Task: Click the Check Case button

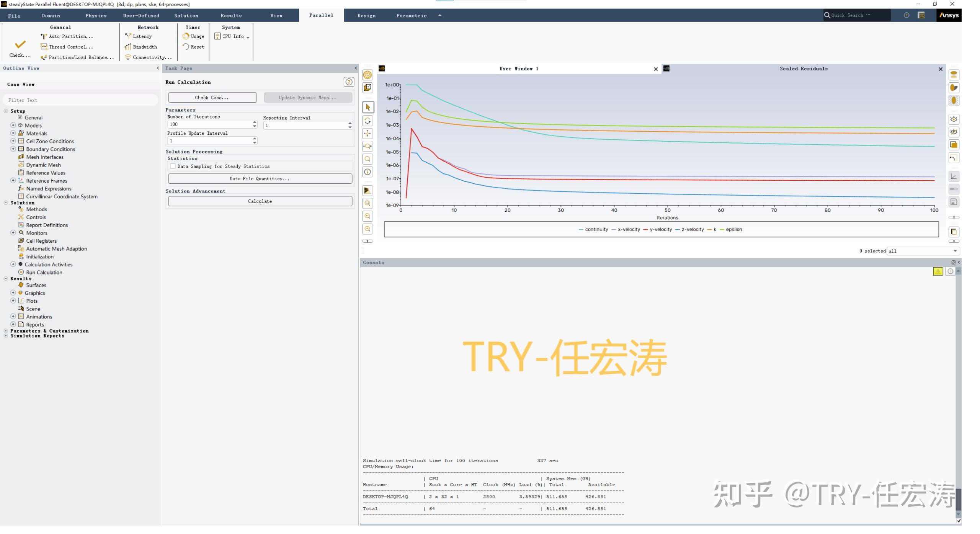Action: click(x=212, y=98)
